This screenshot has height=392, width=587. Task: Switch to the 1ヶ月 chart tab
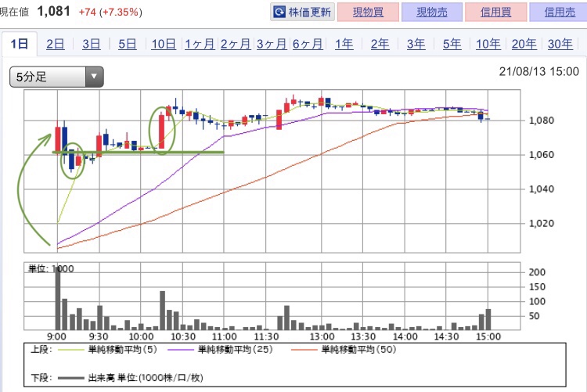tap(200, 44)
